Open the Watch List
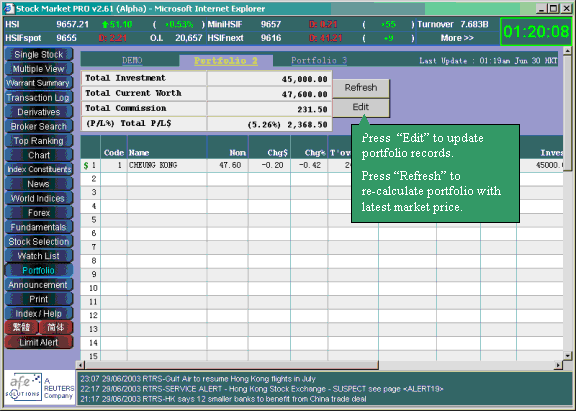The width and height of the screenshot is (576, 411). pos(39,256)
